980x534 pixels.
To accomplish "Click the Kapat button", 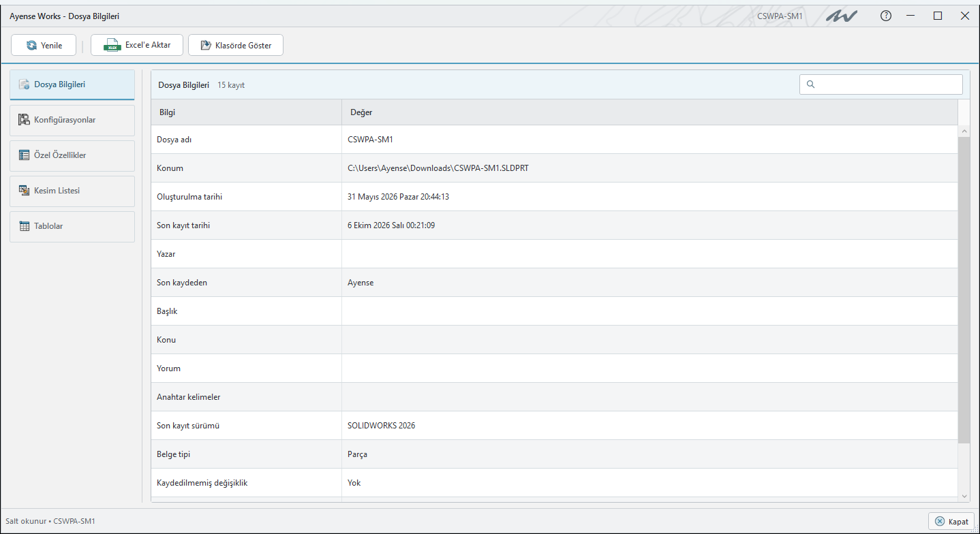I will 951,521.
